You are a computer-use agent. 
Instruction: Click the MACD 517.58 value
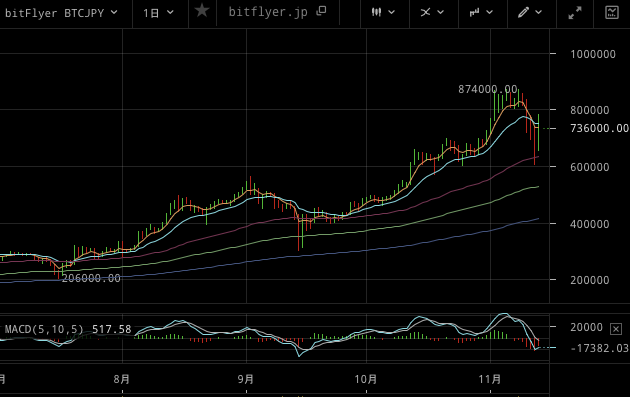pyautogui.click(x=112, y=329)
